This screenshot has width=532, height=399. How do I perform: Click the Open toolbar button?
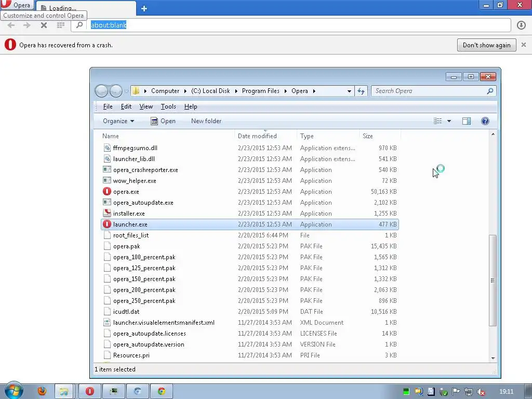tap(163, 121)
